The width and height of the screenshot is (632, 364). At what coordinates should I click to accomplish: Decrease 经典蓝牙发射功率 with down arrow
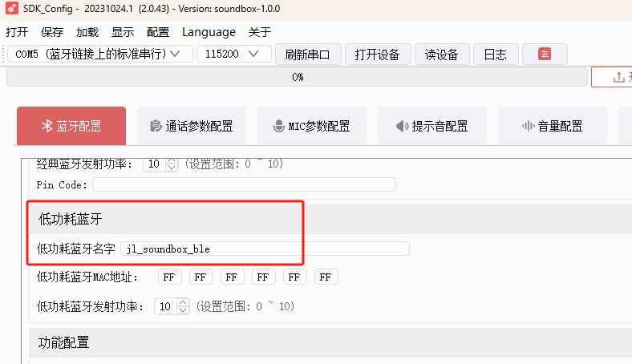(x=172, y=168)
